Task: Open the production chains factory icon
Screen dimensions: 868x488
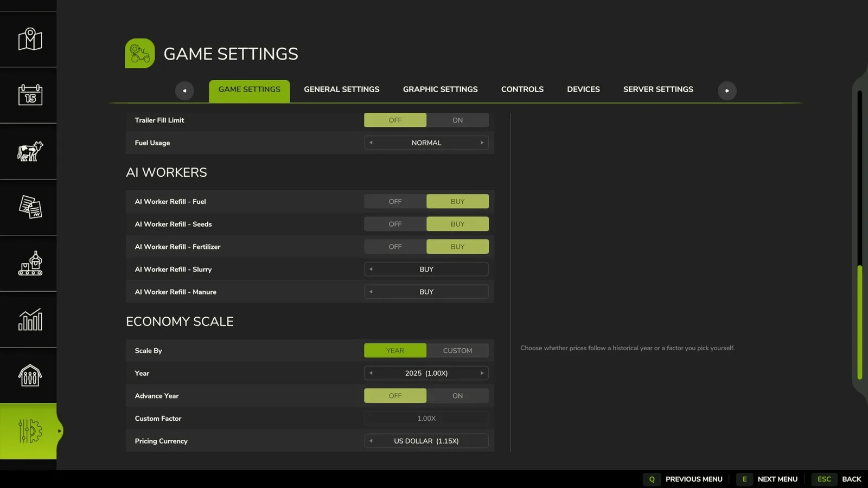Action: tap(30, 264)
